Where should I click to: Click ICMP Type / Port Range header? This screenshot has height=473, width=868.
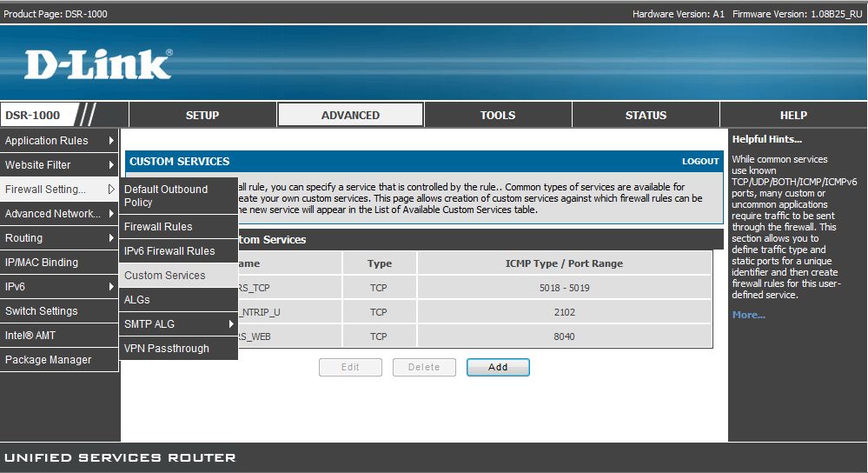tap(564, 263)
